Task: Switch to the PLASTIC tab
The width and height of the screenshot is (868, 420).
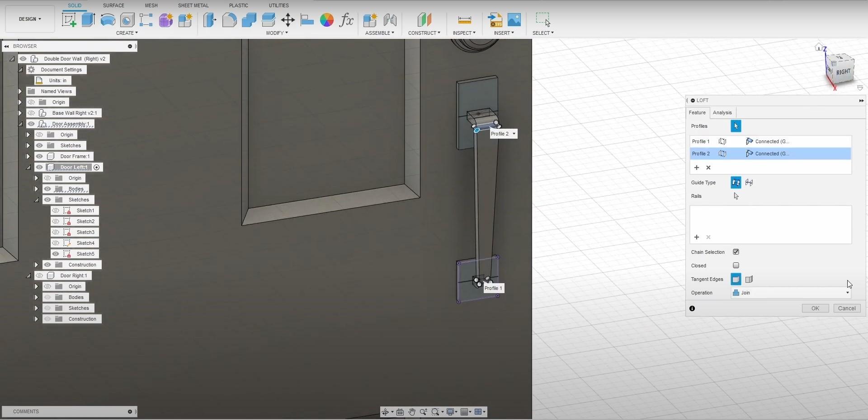Action: tap(239, 5)
